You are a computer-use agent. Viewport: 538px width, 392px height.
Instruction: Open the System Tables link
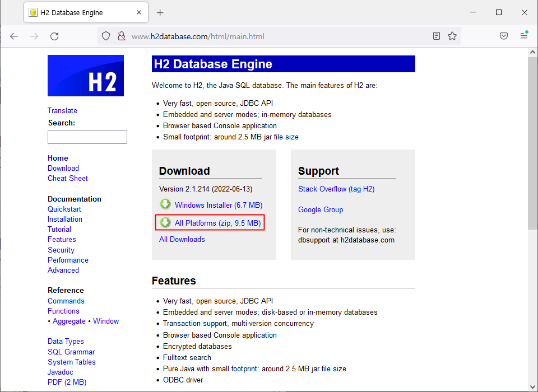click(x=72, y=362)
